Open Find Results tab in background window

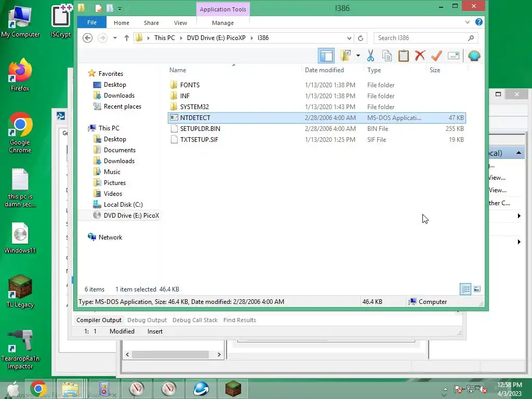[x=240, y=320]
